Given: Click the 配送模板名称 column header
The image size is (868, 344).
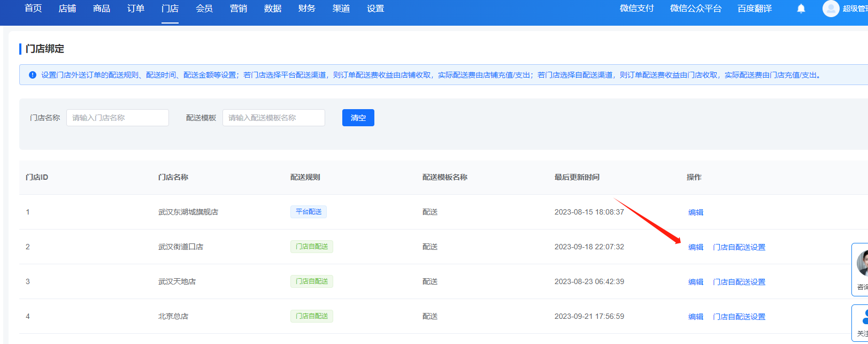Looking at the screenshot, I should coord(445,177).
